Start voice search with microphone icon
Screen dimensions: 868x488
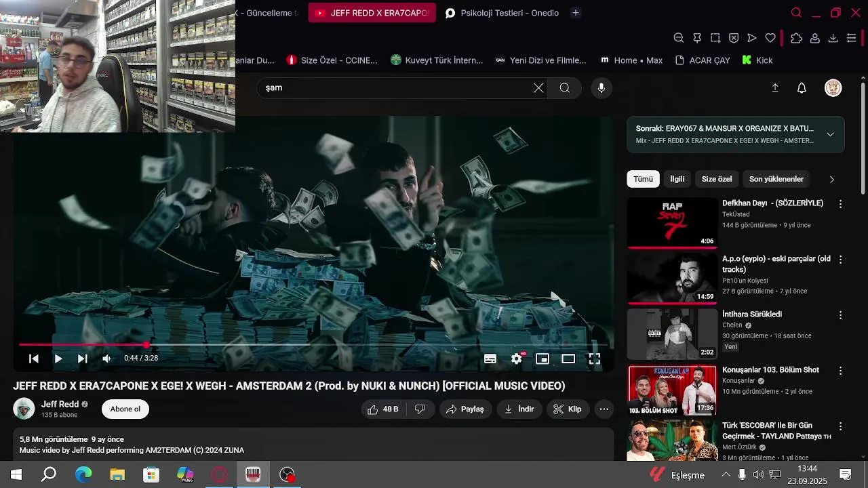(x=601, y=87)
